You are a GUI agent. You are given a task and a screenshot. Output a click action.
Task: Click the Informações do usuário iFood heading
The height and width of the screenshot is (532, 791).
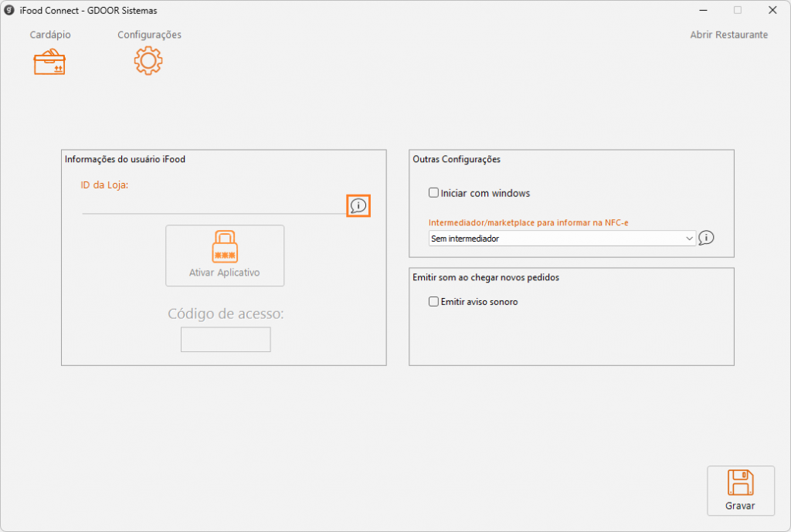[x=125, y=159]
